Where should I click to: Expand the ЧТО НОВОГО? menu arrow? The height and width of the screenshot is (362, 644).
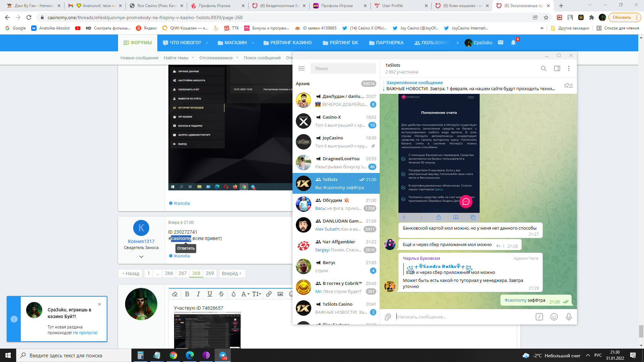[x=207, y=43]
